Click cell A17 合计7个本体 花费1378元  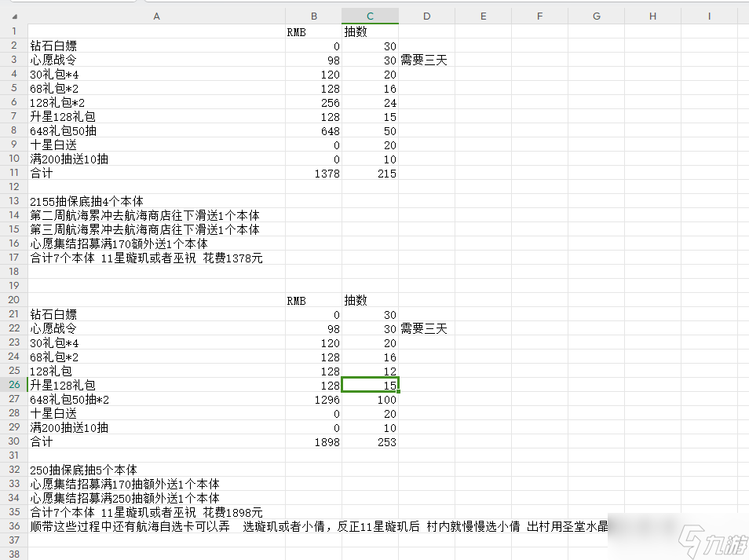(x=157, y=258)
